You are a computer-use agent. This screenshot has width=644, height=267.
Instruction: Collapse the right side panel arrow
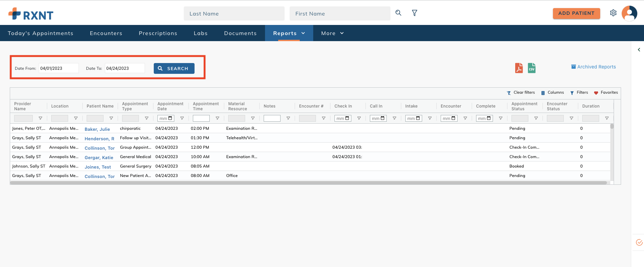639,50
